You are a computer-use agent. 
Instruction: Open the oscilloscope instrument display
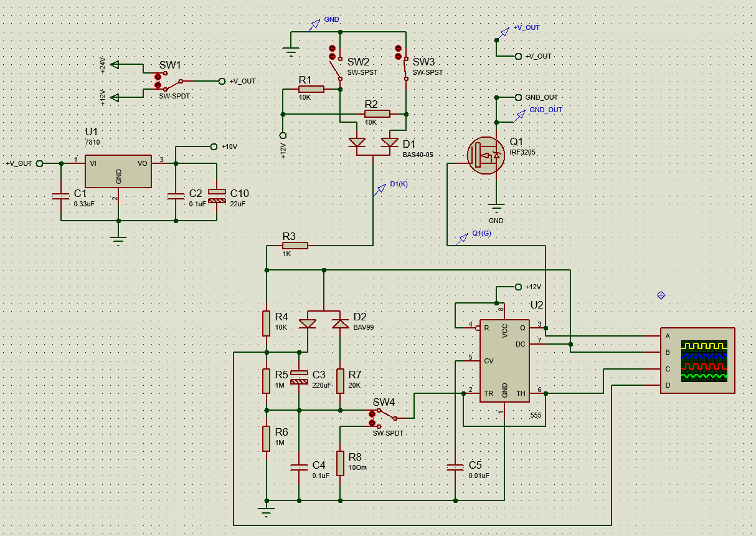tap(697, 360)
